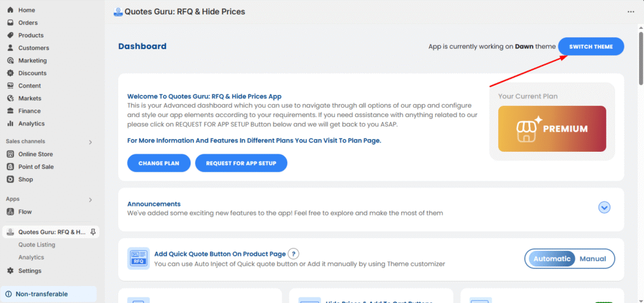Screen dimensions: 644x303
Task: Click the Flow app icon
Action: [x=10, y=212]
